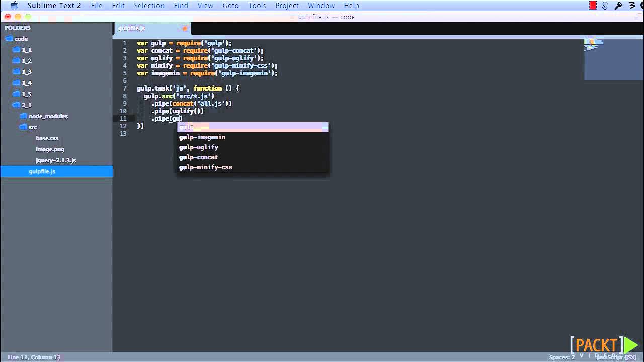Viewport: 644px width, 362px height.
Task: Expand the 1_3 folder
Action: pos(16,72)
